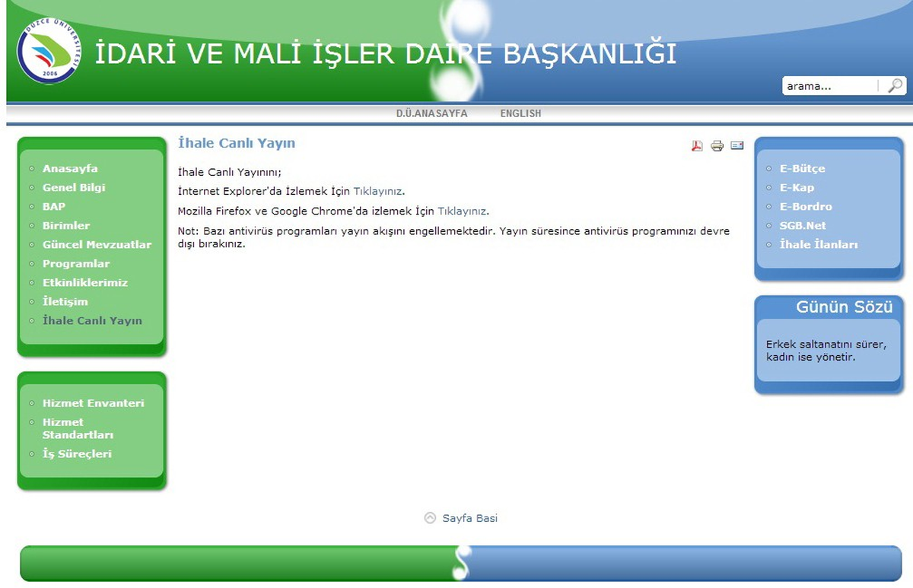The image size is (913, 588).
Task: Open the E-Kap link
Action: pos(797,188)
